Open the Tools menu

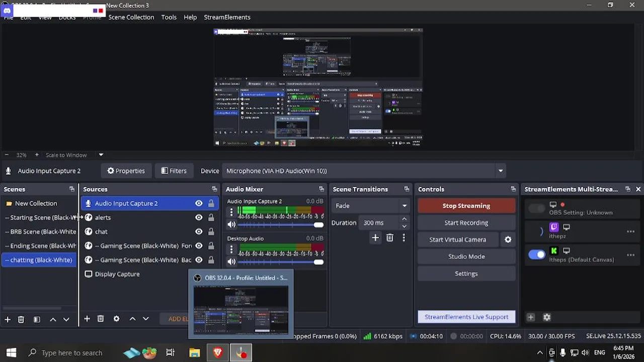click(x=169, y=17)
